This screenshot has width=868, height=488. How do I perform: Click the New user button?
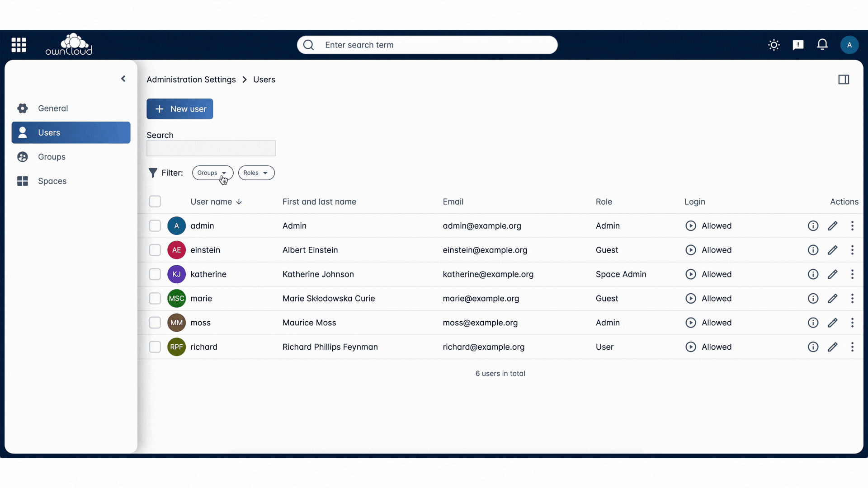tap(179, 109)
